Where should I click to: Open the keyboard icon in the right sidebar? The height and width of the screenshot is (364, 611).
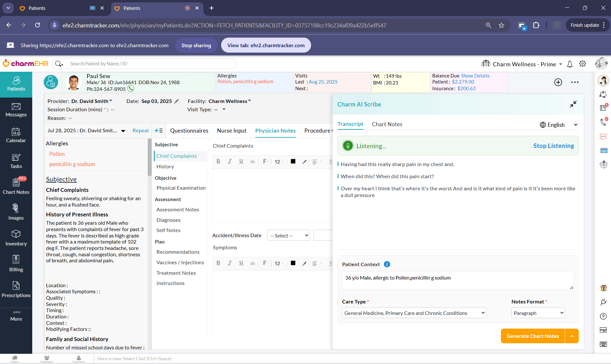pyautogui.click(x=603, y=344)
